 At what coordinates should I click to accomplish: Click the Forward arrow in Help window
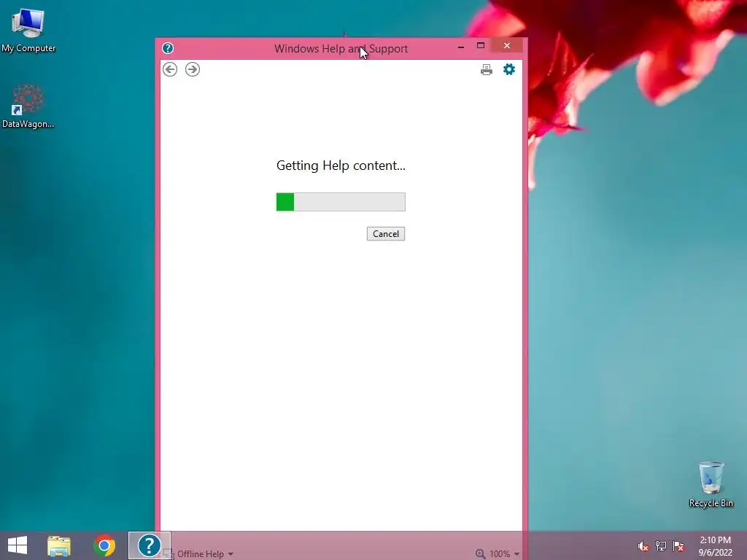193,69
